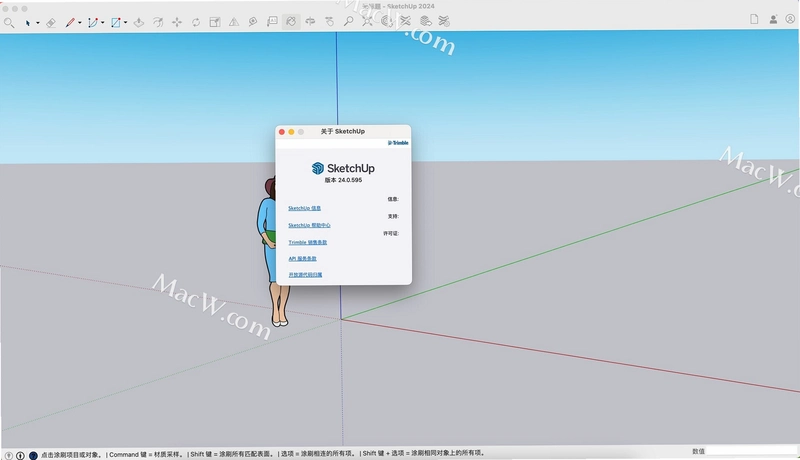Choose the Zoom magnifier tool
800x460 pixels.
348,21
